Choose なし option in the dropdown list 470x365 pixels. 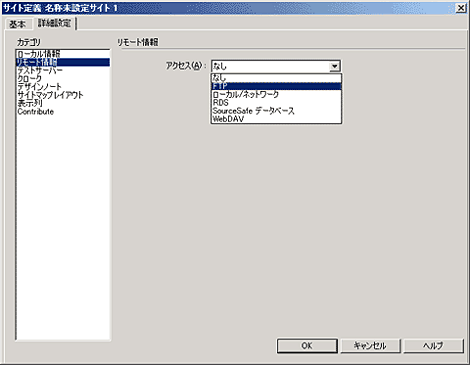[x=276, y=78]
